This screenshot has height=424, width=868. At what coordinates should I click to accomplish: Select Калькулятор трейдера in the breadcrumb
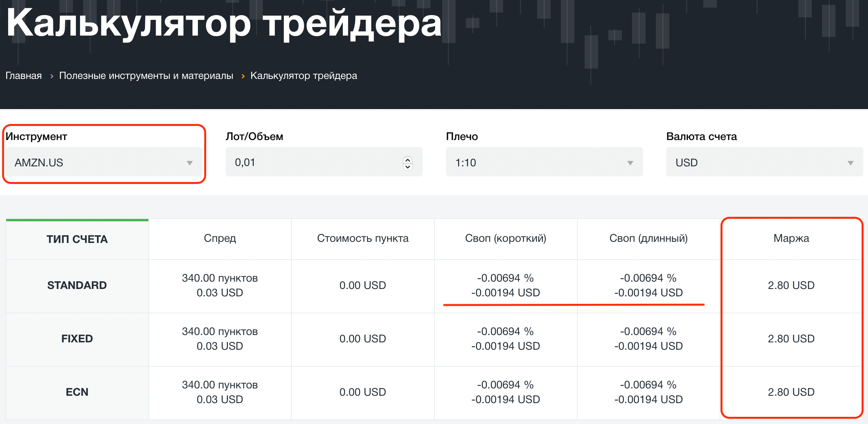point(303,76)
